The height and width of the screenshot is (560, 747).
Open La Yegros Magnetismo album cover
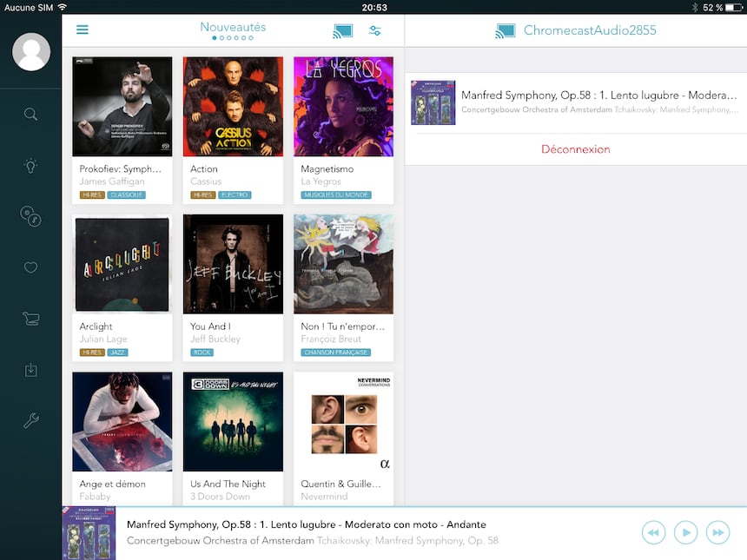(343, 107)
